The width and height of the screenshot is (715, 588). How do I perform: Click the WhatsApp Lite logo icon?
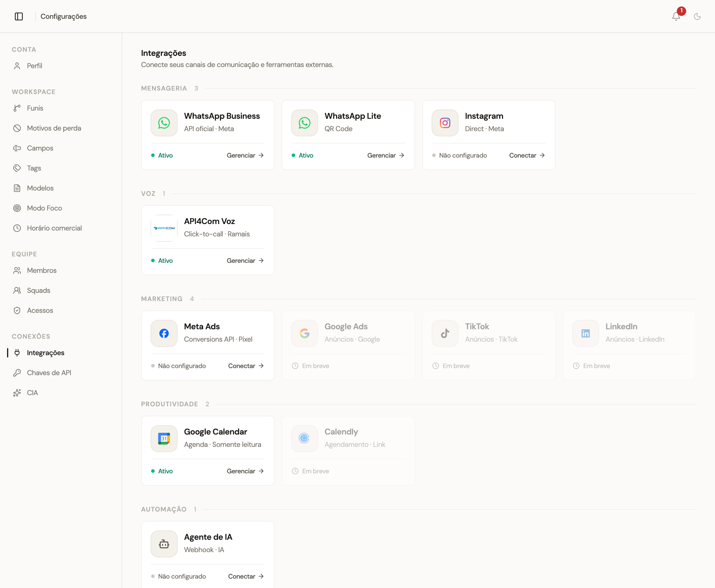(305, 123)
